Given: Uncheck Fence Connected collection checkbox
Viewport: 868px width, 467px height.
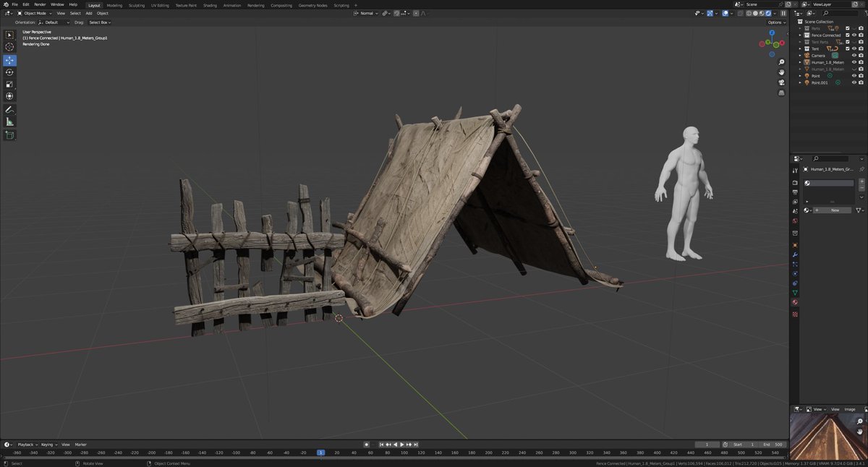Looking at the screenshot, I should click(x=848, y=35).
